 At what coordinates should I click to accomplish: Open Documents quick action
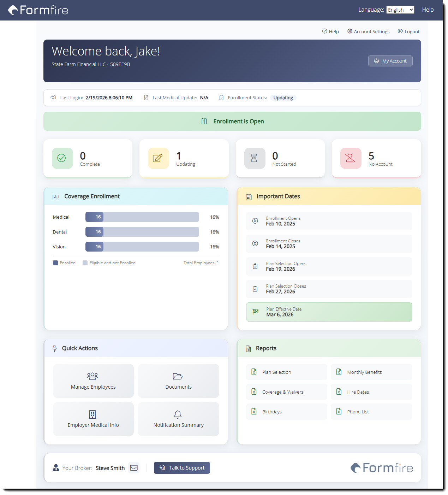tap(178, 381)
